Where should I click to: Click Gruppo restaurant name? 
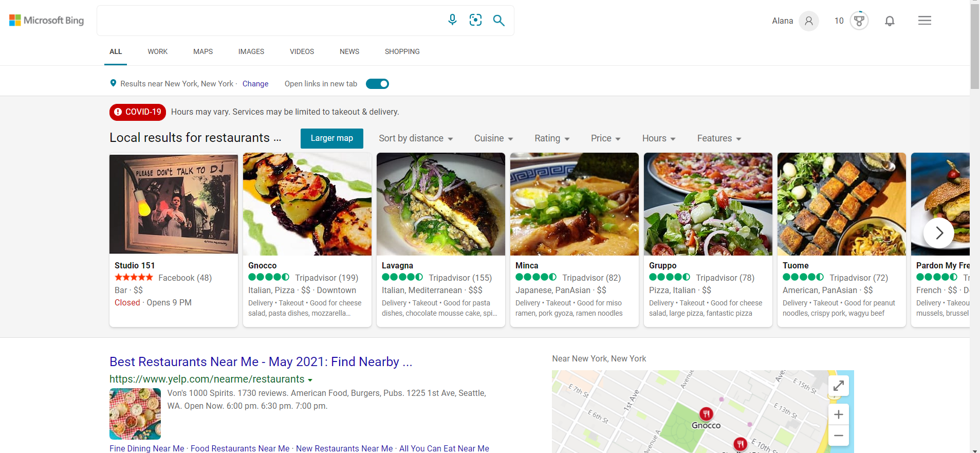coord(662,265)
